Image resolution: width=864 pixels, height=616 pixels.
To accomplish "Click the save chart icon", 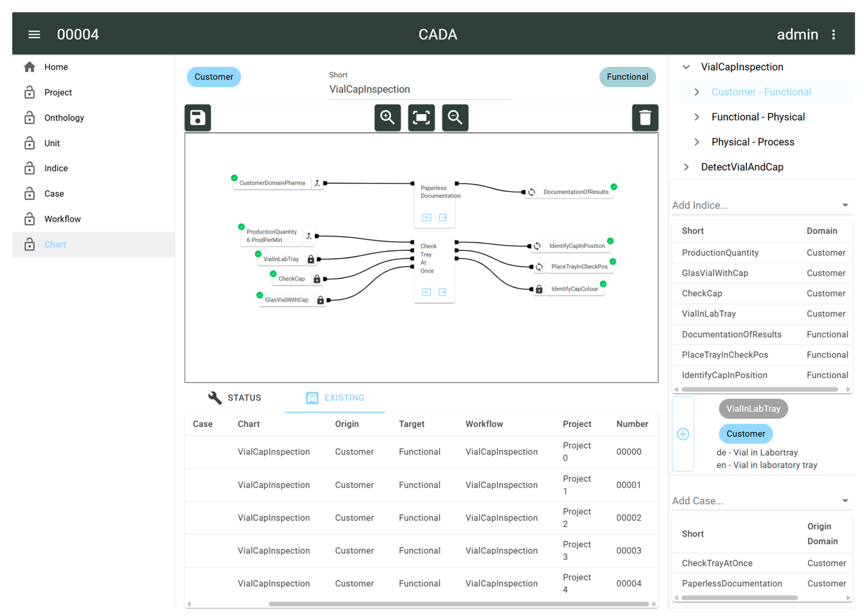I will [x=197, y=117].
